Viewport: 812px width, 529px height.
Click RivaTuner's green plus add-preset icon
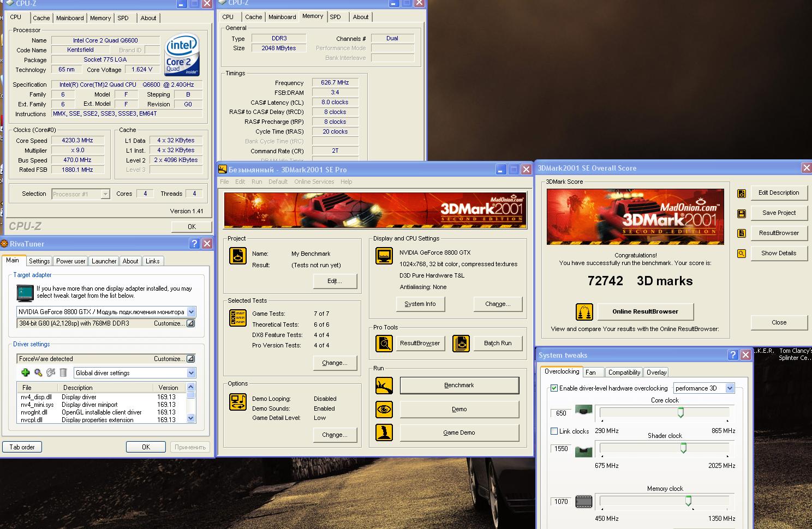25,372
